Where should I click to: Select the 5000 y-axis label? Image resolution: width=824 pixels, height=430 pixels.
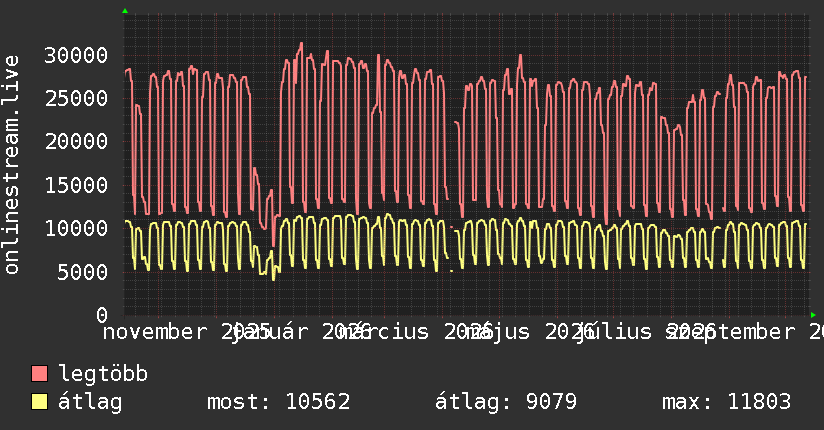coord(83,272)
